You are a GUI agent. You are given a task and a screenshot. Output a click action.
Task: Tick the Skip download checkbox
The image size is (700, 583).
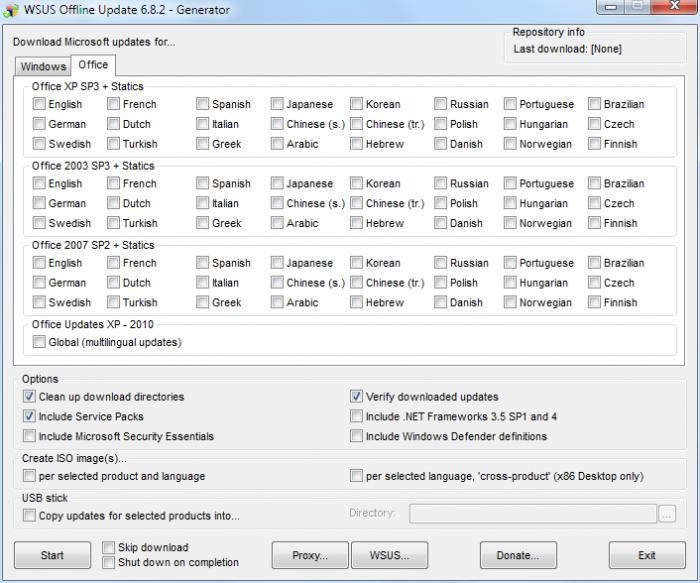click(x=108, y=547)
